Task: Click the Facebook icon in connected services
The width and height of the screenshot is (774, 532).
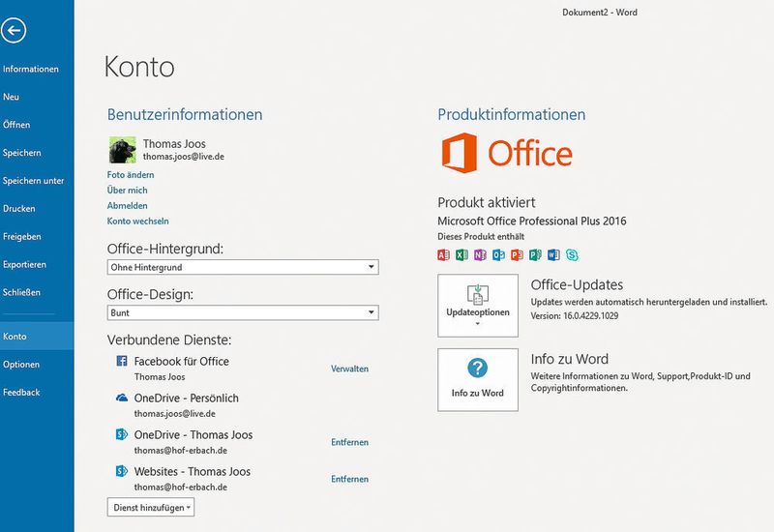Action: (122, 361)
